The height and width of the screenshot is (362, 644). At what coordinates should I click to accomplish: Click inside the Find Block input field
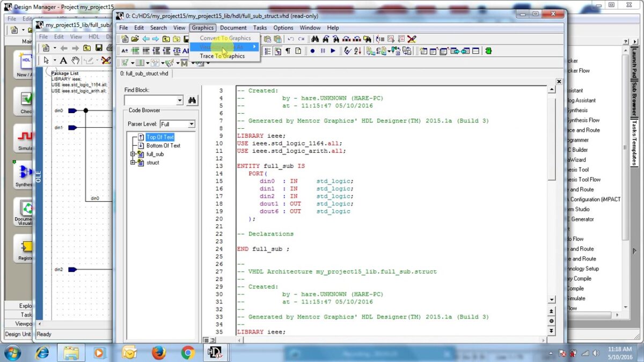coord(150,100)
